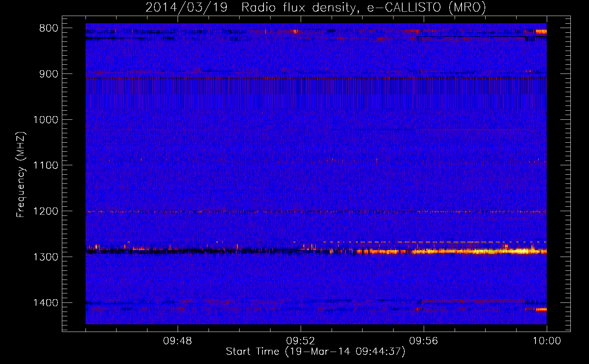Viewport: 589px width, 364px height.
Task: Click the 1100 frequency axis label
Action: (46, 165)
